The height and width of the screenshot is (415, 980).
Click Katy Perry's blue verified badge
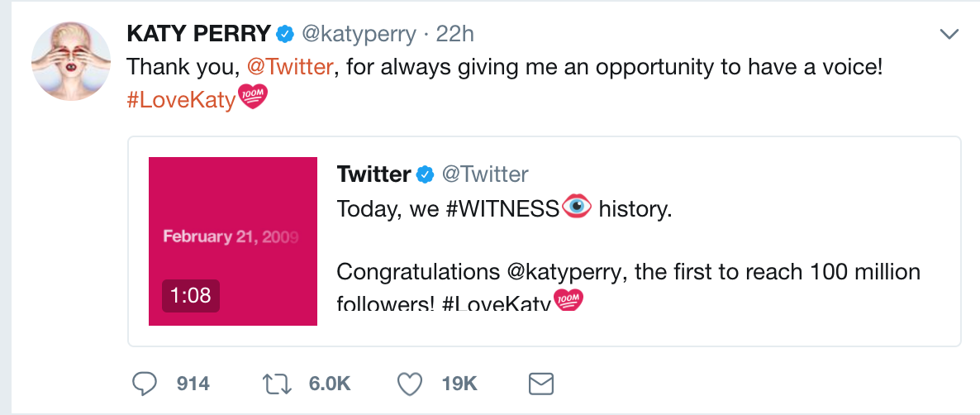click(x=285, y=34)
